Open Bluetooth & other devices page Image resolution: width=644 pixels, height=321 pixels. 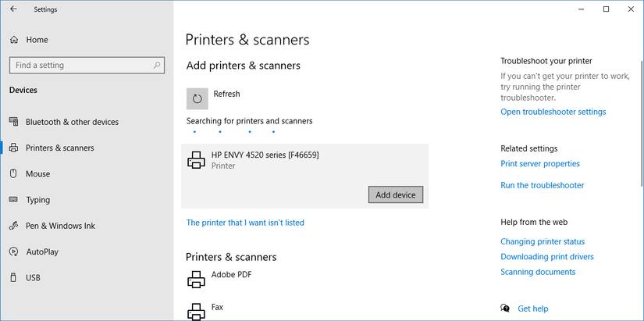tap(72, 122)
